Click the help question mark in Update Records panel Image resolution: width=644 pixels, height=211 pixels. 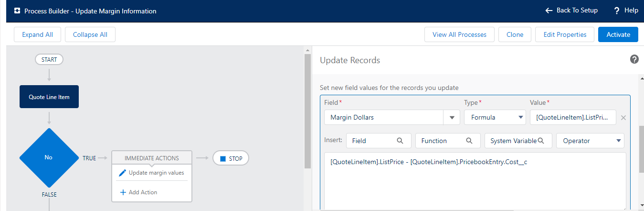click(634, 59)
